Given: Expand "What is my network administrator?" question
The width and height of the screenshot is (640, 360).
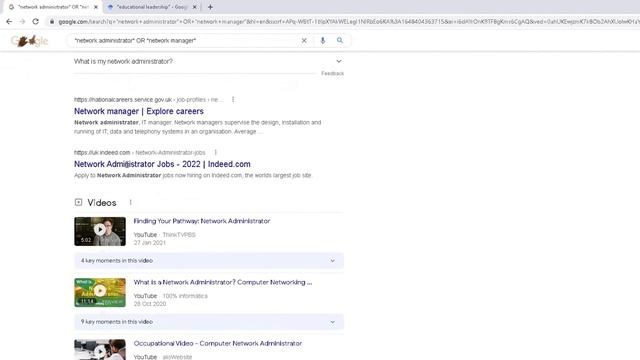Looking at the screenshot, I should click(209, 61).
